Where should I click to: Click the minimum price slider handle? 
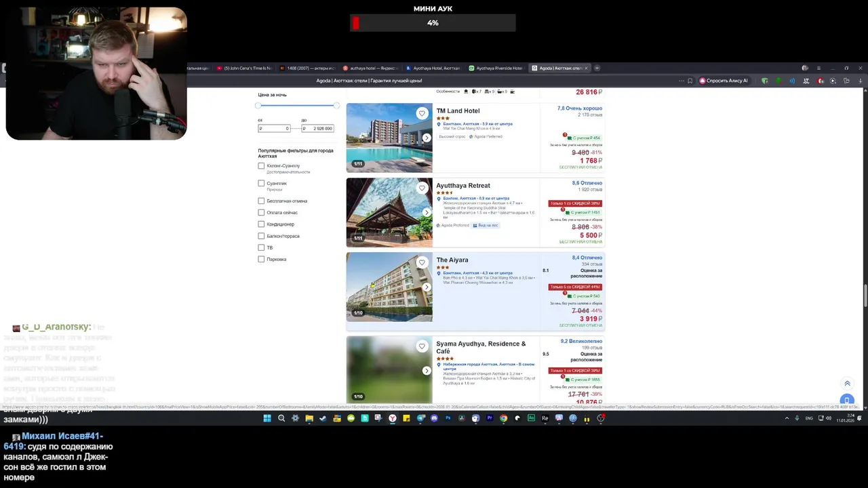258,105
